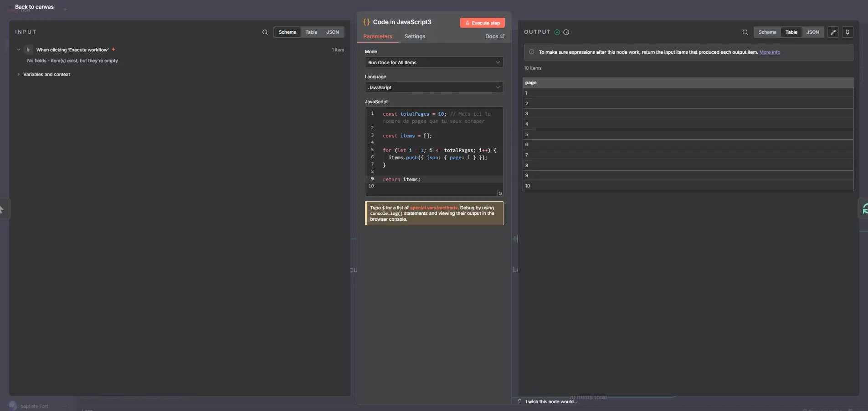Click 'I wish this node would...' feedback

[x=551, y=401]
